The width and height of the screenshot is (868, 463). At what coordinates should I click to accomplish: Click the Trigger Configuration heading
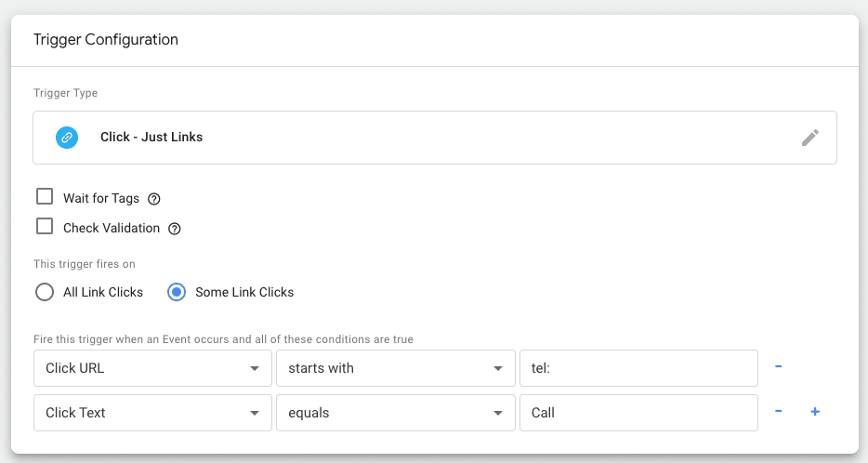106,40
